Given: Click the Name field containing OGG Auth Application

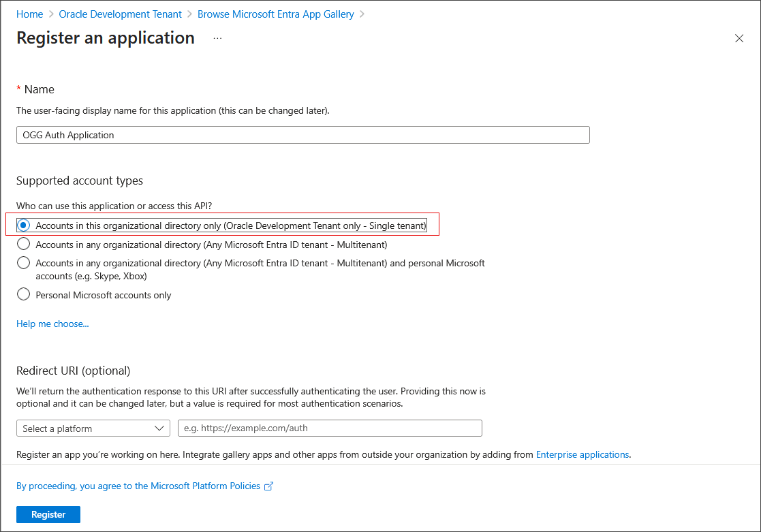Looking at the screenshot, I should pos(302,134).
